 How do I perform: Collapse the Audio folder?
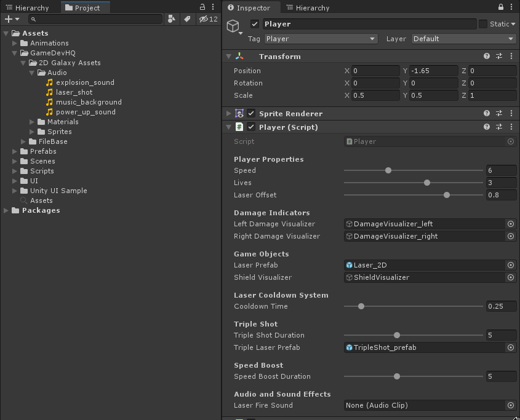pyautogui.click(x=32, y=73)
